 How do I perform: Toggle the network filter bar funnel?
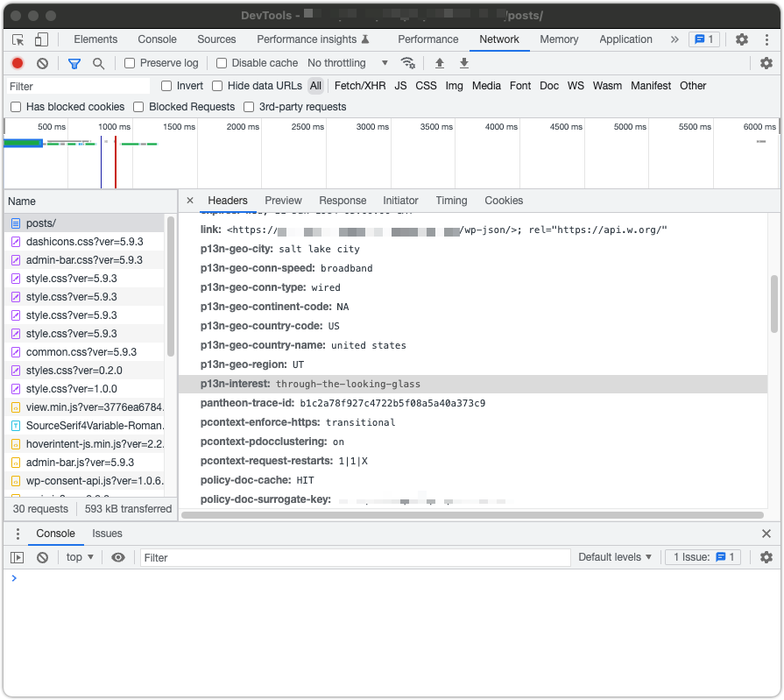[74, 63]
